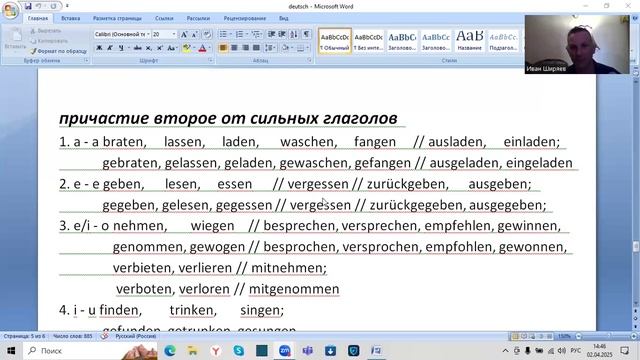The height and width of the screenshot is (360, 640).
Task: Click Число слов in status bar
Action: tap(73, 336)
